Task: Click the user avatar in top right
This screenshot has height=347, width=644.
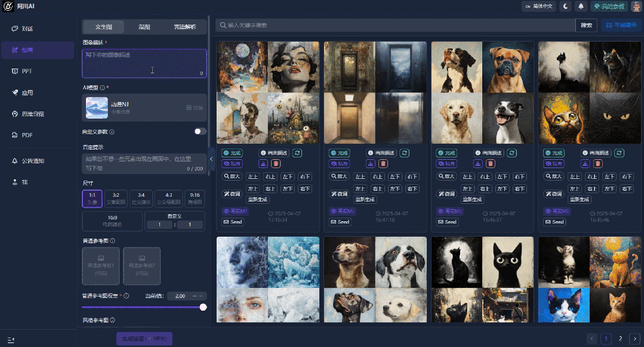Action: pos(636,7)
